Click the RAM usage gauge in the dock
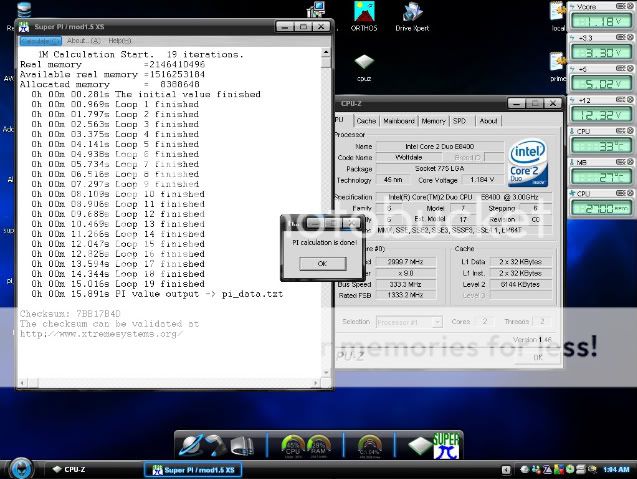The height and width of the screenshot is (479, 637). (x=320, y=446)
